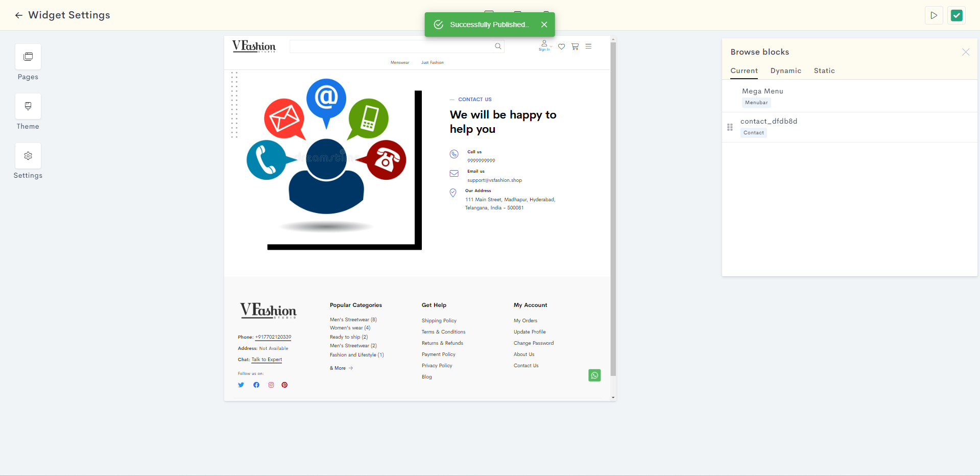Click the drag handle of contact_dfdb8d block
This screenshot has height=476, width=980.
(x=730, y=127)
